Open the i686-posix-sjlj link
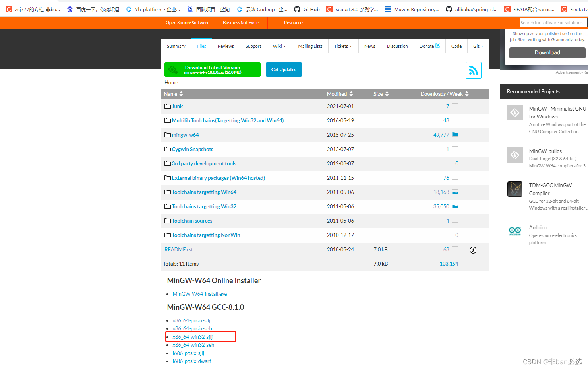This screenshot has height=369, width=588. tap(188, 353)
